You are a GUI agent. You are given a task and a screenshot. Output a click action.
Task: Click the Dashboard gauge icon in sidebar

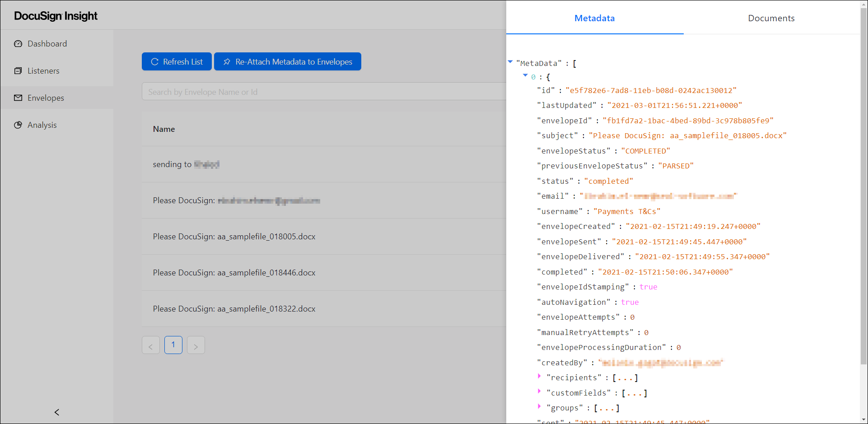(18, 44)
